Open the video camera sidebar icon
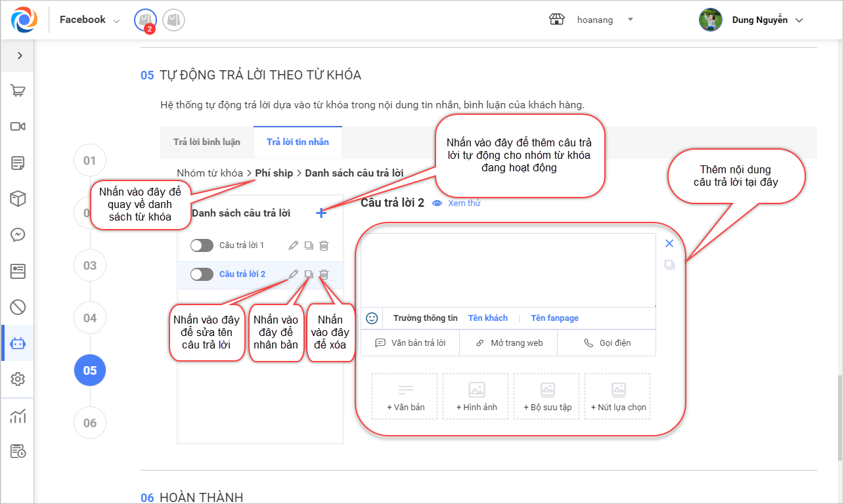Image resolution: width=844 pixels, height=504 pixels. click(18, 127)
